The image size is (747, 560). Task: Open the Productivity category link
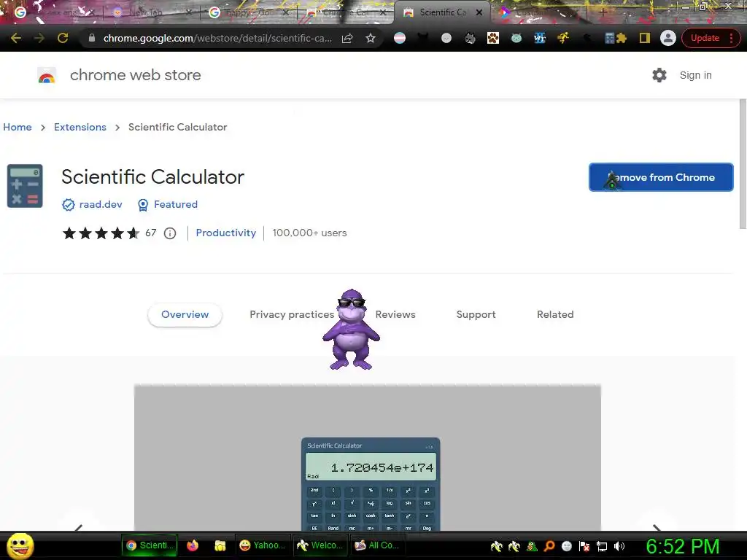point(226,233)
